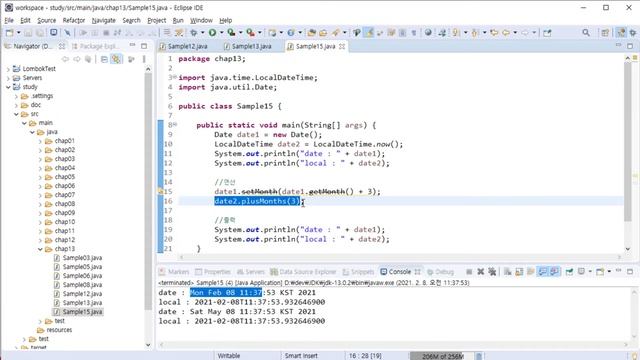640x360 pixels.
Task: Toggle Show Console on standard out change
Action: 542,271
